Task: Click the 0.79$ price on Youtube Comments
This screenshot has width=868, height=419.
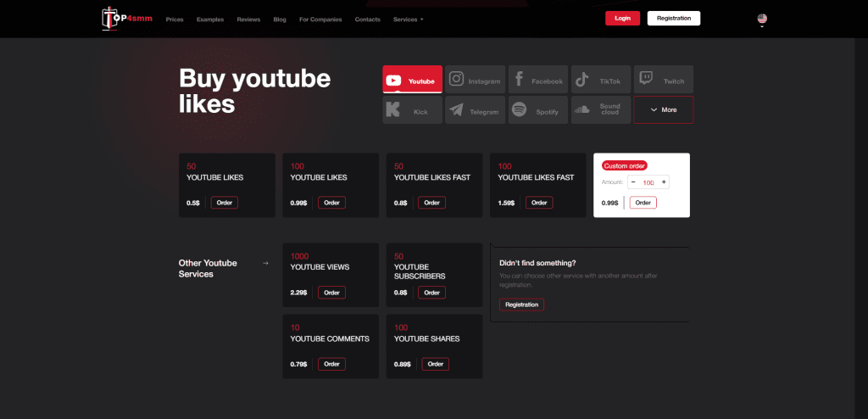Action: tap(298, 364)
